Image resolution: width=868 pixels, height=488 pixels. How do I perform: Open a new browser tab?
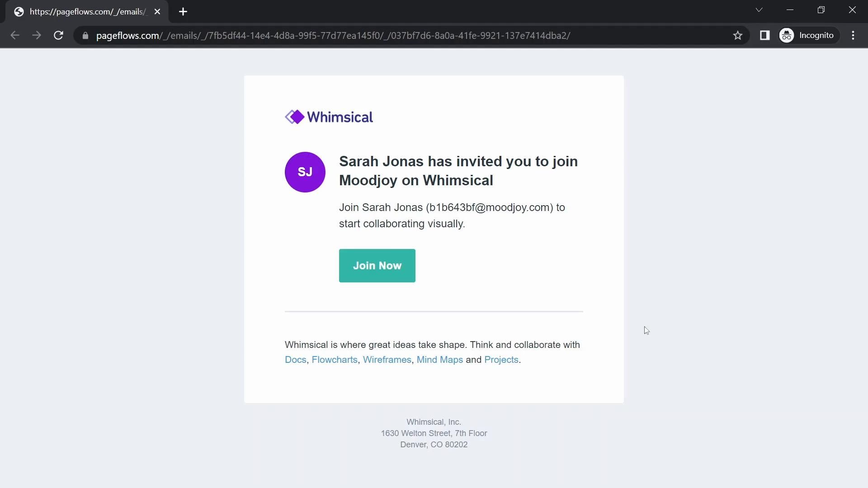tap(183, 12)
